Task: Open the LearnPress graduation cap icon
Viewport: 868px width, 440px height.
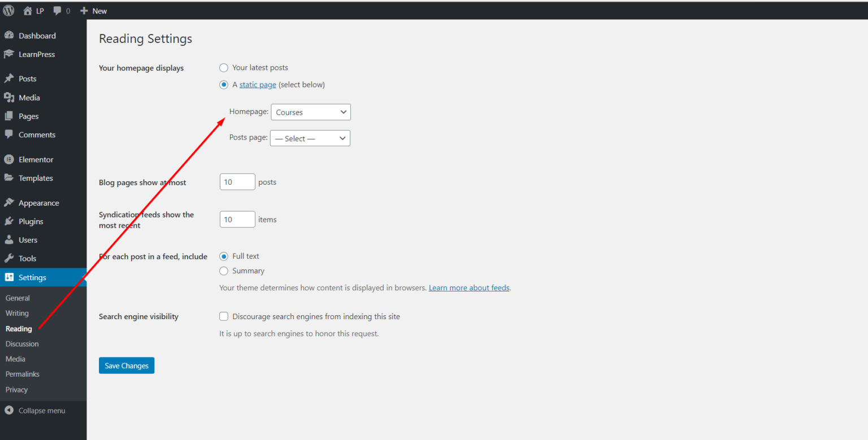Action: pos(9,54)
